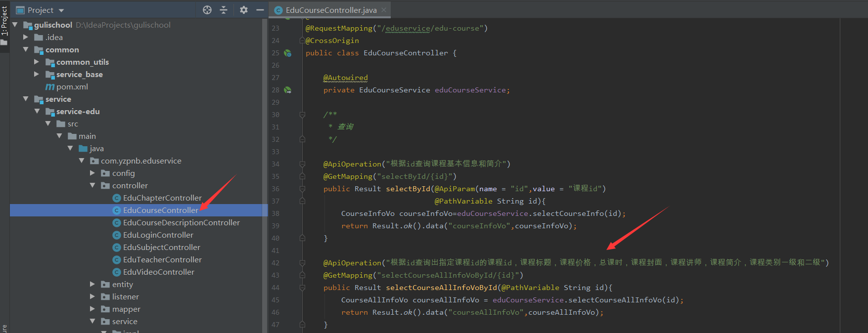This screenshot has height=333, width=868.
Task: Collapse the service module in the tree
Action: [26, 99]
